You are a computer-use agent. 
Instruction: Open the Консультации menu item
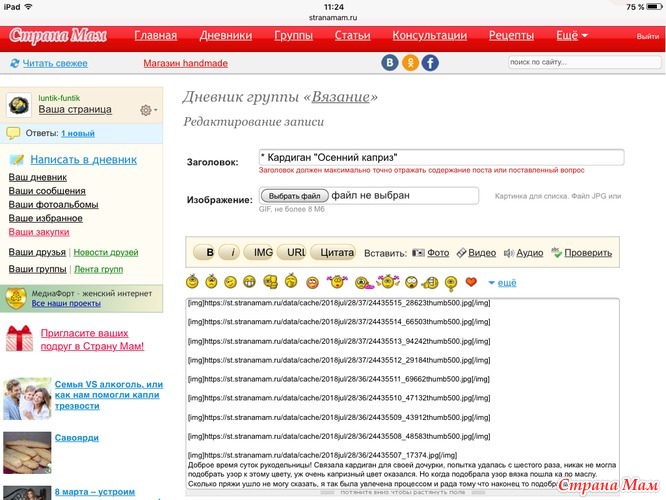(x=429, y=36)
